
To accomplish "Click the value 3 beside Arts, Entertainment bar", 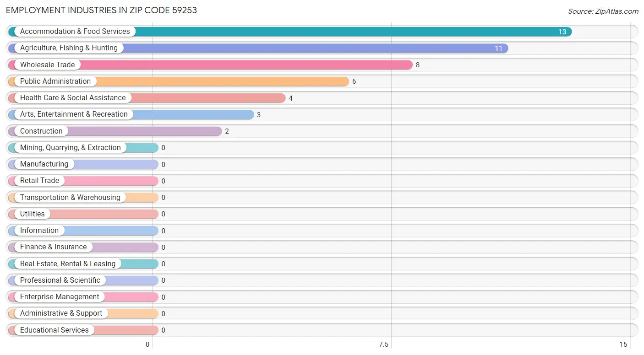I will (x=259, y=115).
